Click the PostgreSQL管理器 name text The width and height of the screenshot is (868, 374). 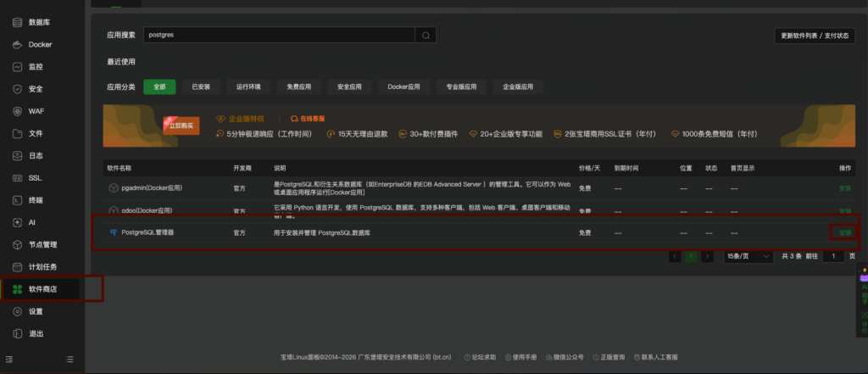(147, 232)
